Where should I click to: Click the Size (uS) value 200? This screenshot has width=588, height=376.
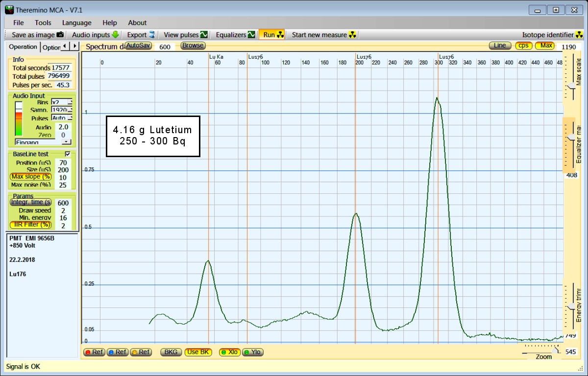pos(63,170)
